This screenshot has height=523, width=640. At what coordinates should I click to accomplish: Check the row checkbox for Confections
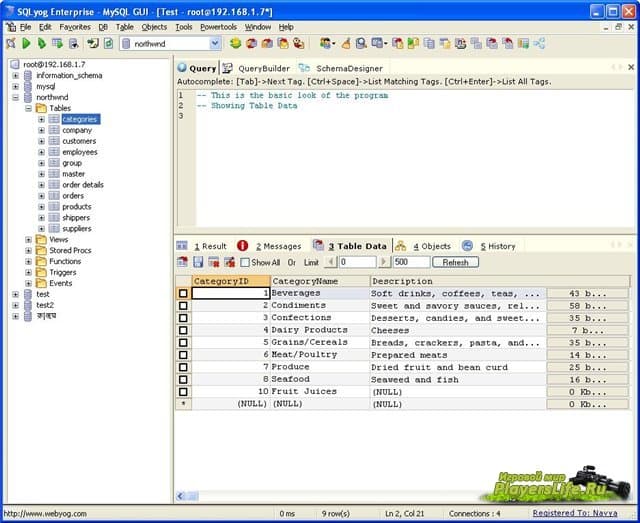[183, 318]
